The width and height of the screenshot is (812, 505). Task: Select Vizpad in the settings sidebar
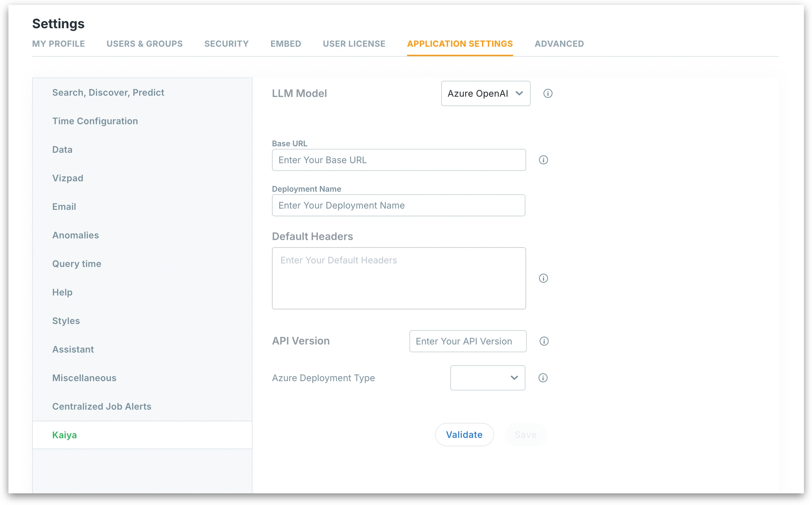[x=68, y=178]
